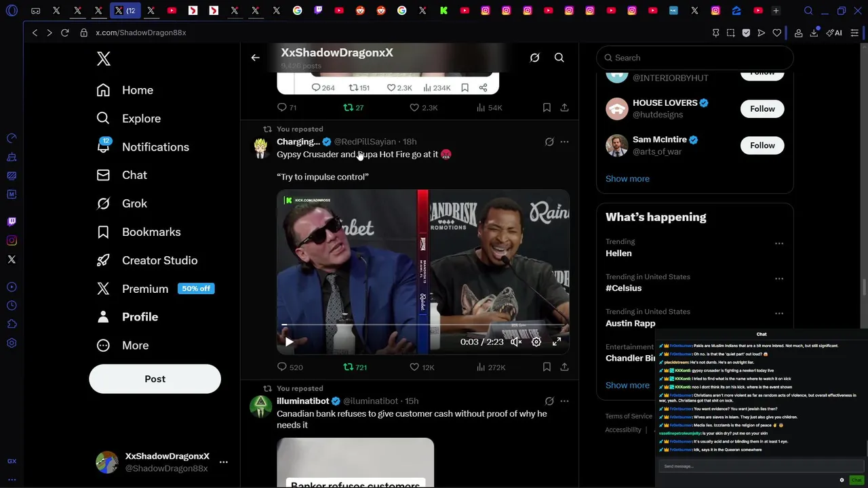Click the video progress bar
This screenshot has width=868, height=488.
(423, 325)
